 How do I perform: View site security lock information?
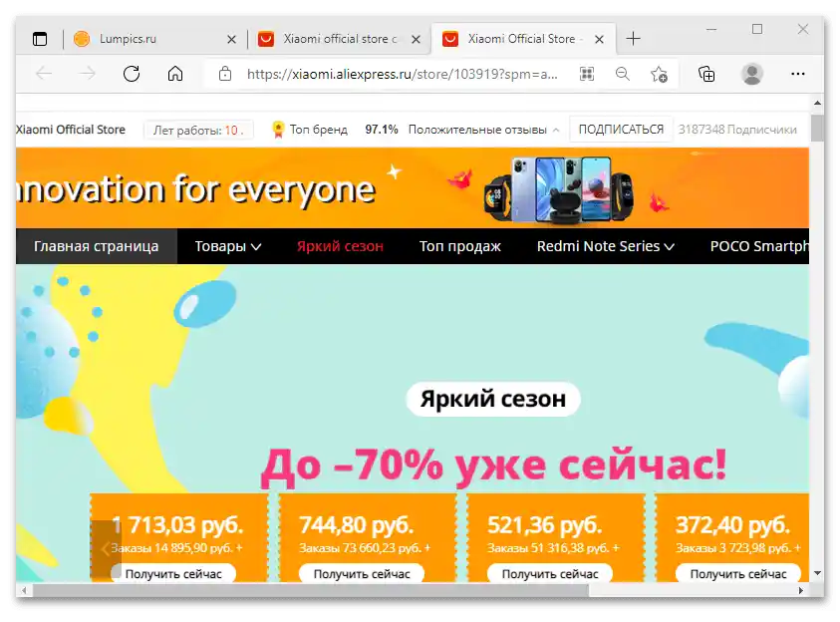point(225,74)
